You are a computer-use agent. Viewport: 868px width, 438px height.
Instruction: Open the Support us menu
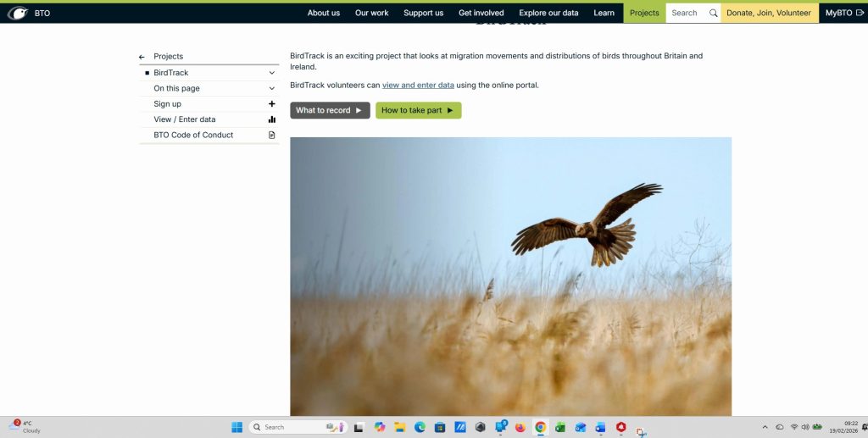coord(424,14)
